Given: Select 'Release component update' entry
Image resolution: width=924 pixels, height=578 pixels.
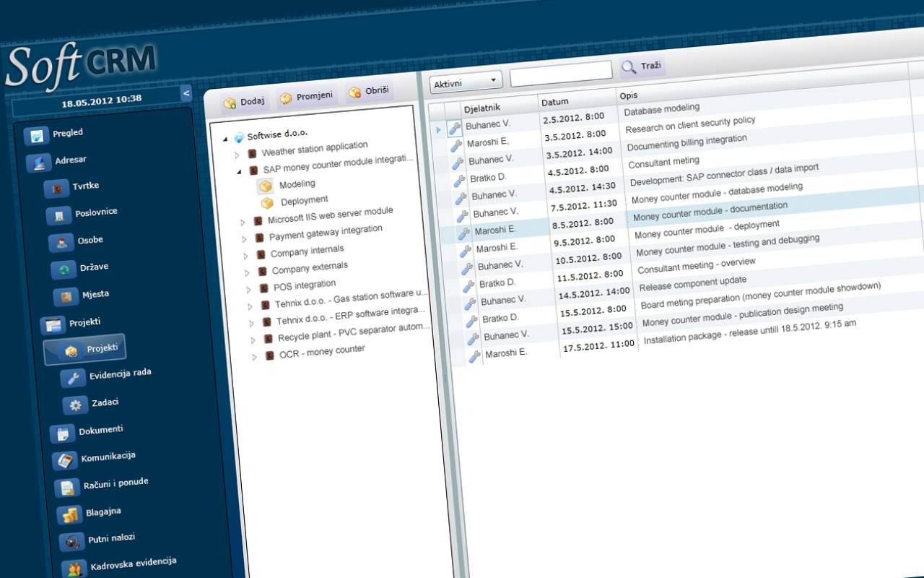Looking at the screenshot, I should 692,283.
